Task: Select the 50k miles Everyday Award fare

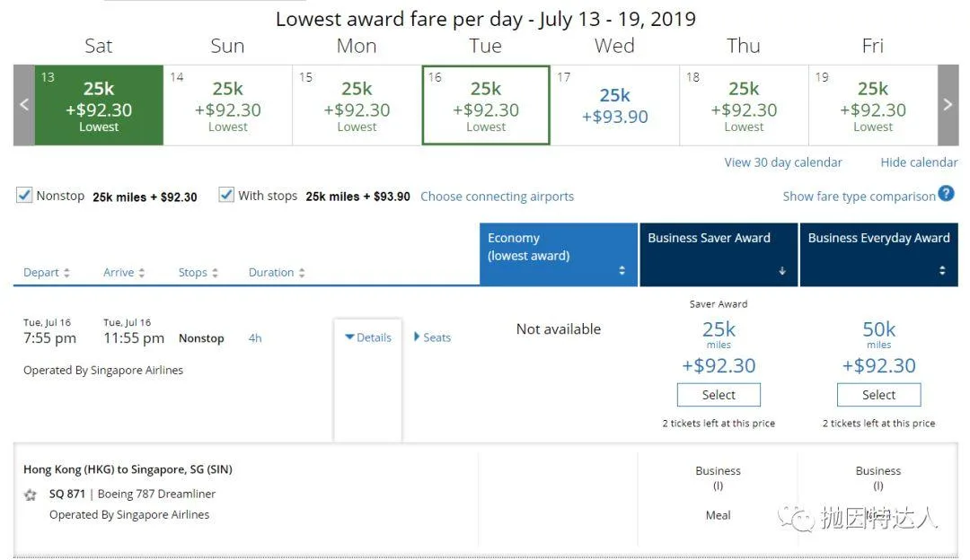Action: point(879,395)
